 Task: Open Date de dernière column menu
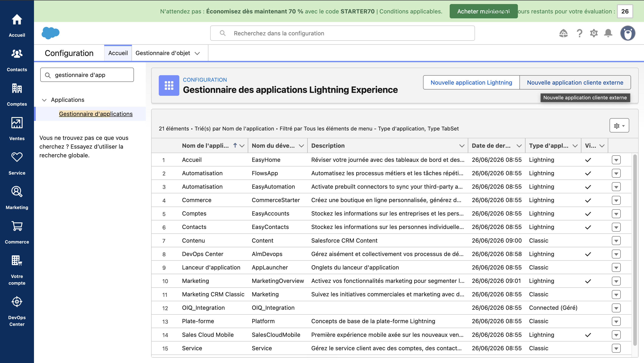tap(519, 146)
